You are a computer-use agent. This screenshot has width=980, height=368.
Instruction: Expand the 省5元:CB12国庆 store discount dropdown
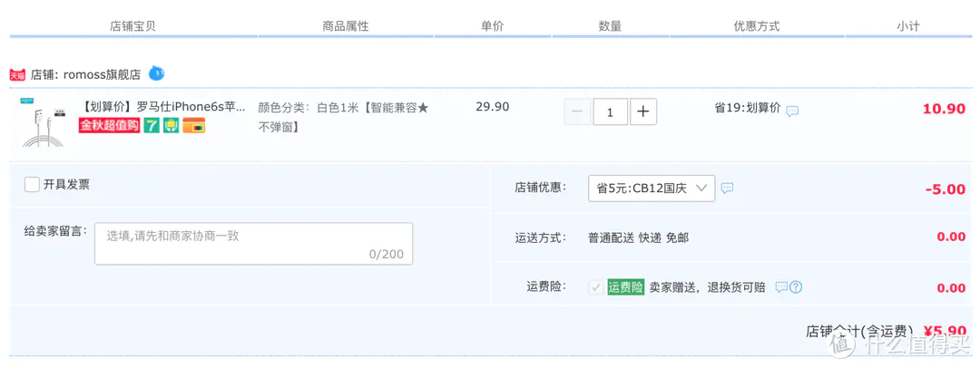point(652,188)
